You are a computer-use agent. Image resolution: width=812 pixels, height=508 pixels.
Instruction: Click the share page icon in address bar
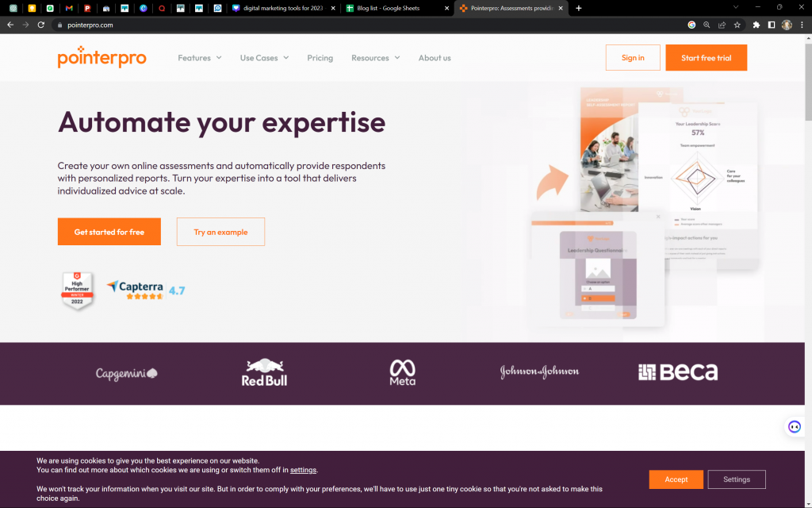pos(722,25)
